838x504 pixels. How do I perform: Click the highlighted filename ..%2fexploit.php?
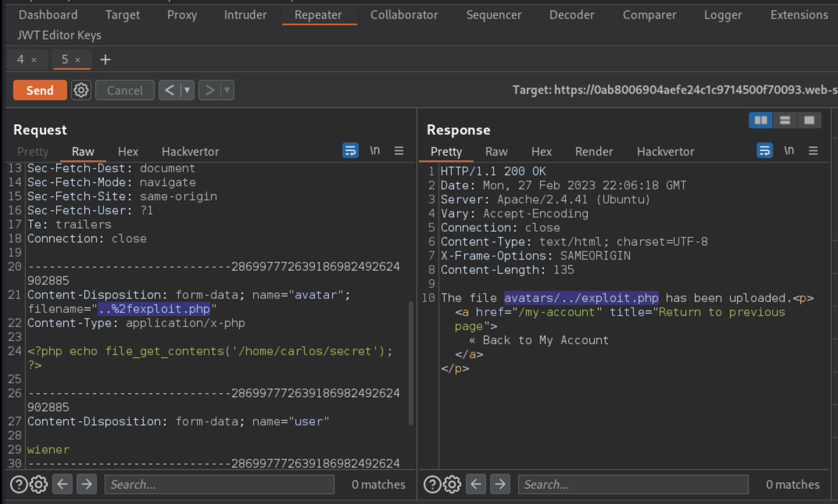click(x=154, y=309)
